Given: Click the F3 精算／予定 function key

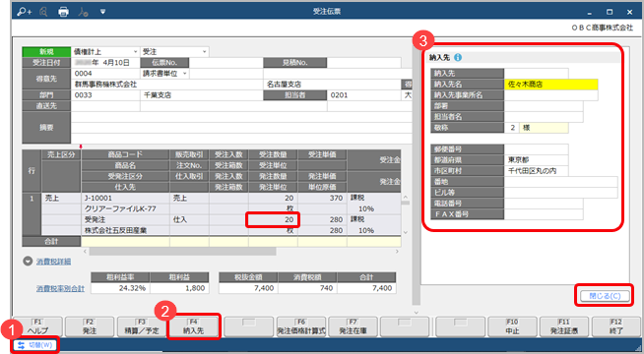Looking at the screenshot, I should pos(142,326).
